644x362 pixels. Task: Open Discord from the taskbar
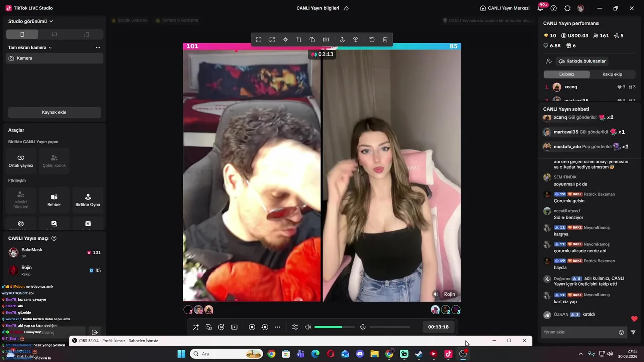(360, 354)
